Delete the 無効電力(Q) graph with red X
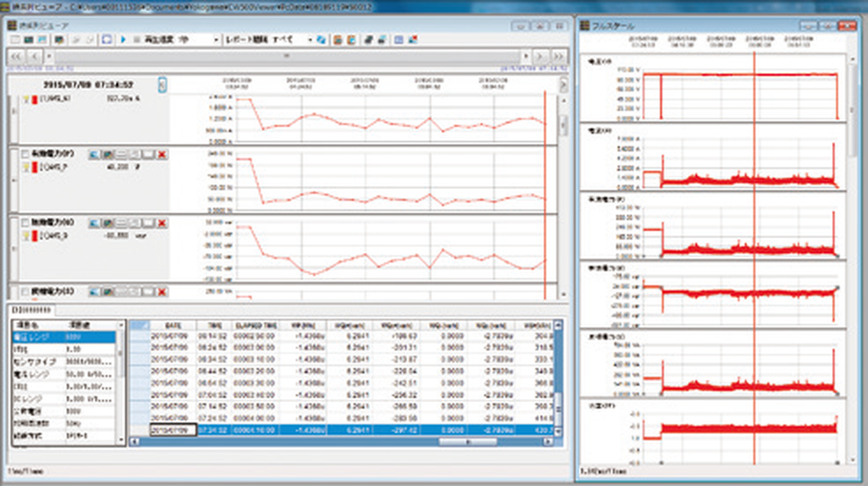The height and width of the screenshot is (486, 868). 162,223
